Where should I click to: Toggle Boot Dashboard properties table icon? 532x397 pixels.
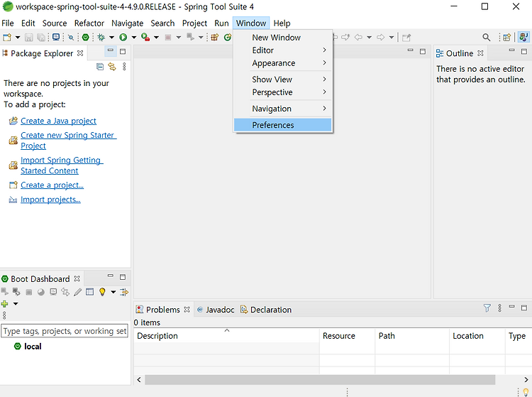[x=89, y=292]
